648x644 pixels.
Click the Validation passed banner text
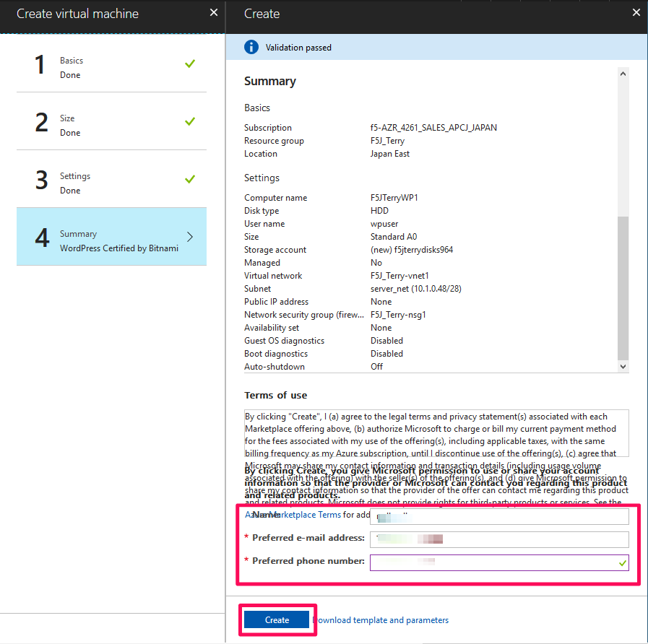(x=298, y=48)
